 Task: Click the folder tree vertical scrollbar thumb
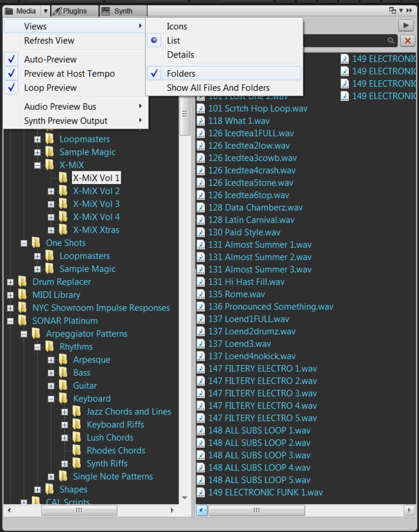point(185,114)
